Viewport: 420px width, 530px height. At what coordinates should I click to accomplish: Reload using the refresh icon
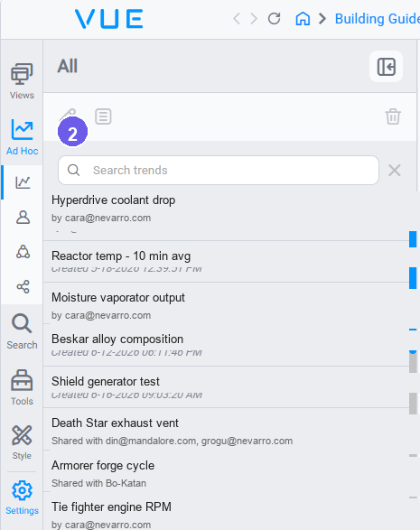click(x=275, y=19)
